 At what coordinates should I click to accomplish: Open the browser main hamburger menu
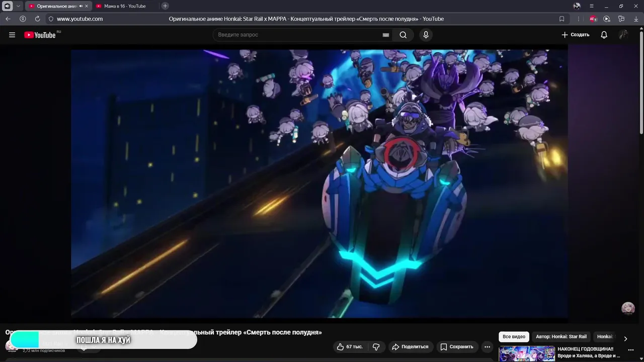coord(592,6)
